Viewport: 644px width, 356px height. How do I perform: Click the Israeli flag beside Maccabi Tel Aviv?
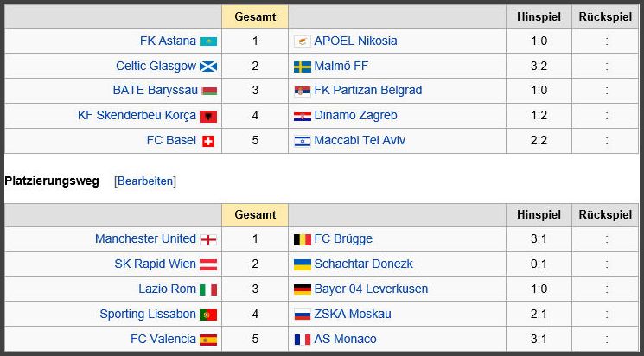point(303,141)
